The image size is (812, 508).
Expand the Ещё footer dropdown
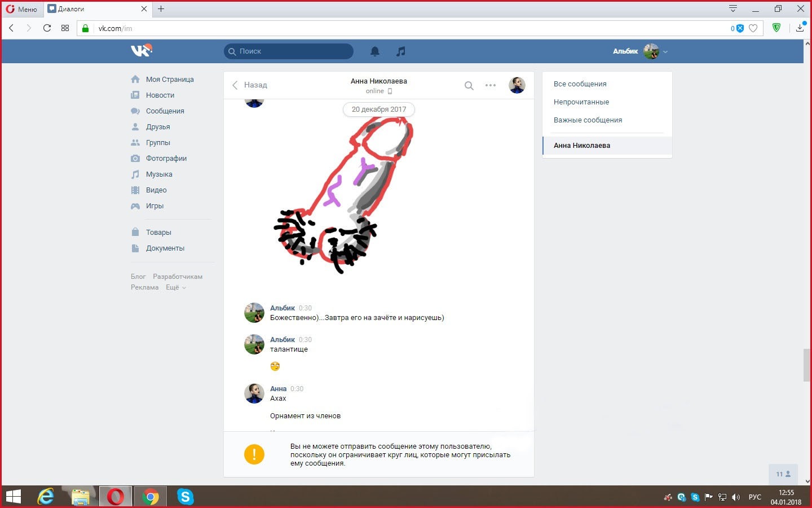[175, 287]
